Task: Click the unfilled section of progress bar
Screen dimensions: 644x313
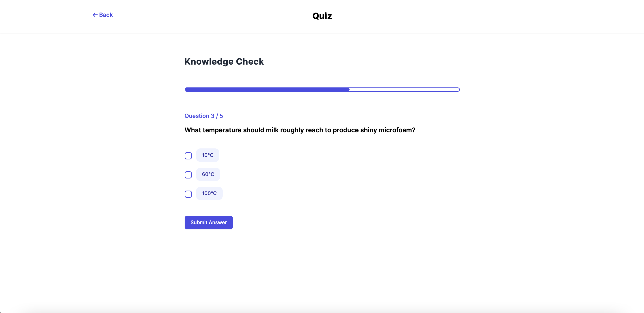Action: coord(404,89)
